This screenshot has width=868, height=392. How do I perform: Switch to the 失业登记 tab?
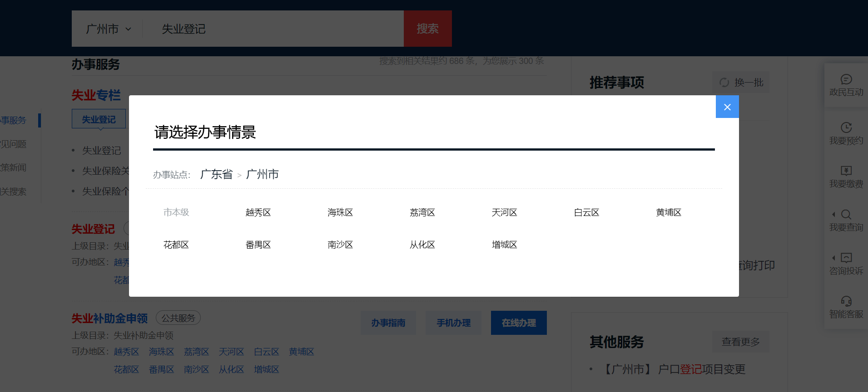(x=99, y=119)
